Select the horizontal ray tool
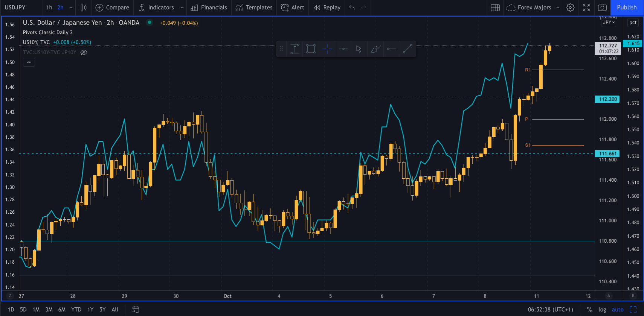This screenshot has width=644, height=316. click(392, 49)
